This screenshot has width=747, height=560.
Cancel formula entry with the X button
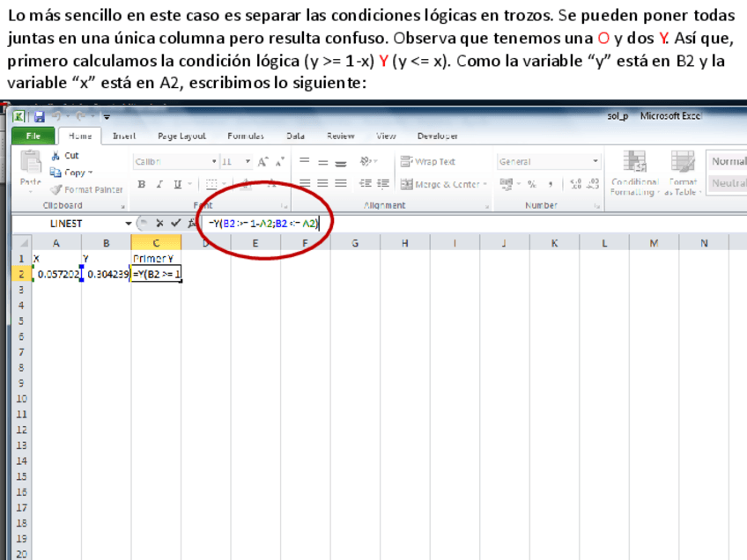[x=159, y=224]
